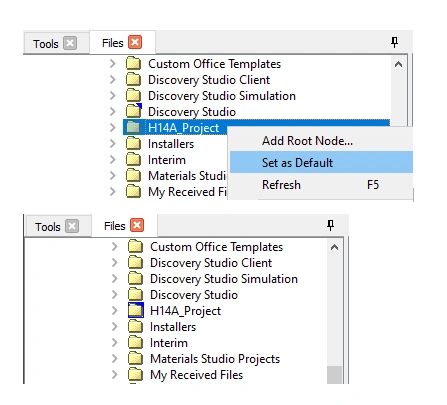This screenshot has height=405, width=447.
Task: Click Discovery Studio Client folder icon, upper panel
Action: pyautogui.click(x=133, y=79)
